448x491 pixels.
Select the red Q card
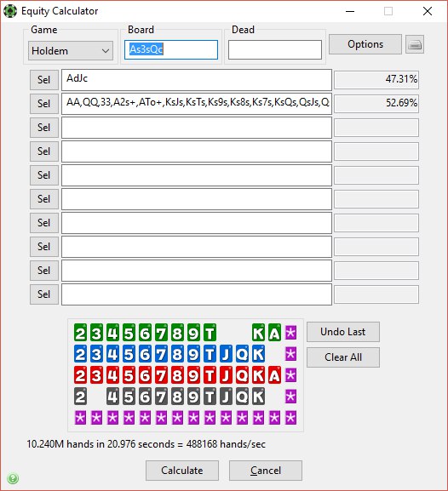[243, 375]
